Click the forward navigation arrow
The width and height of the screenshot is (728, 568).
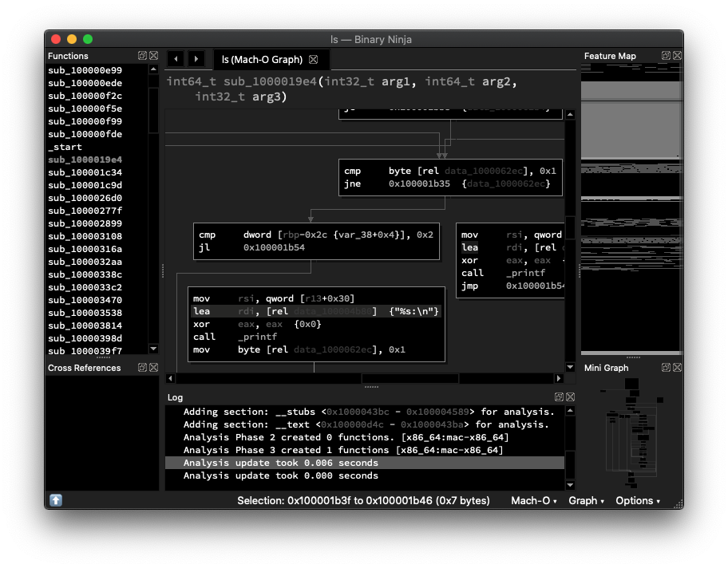coord(196,59)
